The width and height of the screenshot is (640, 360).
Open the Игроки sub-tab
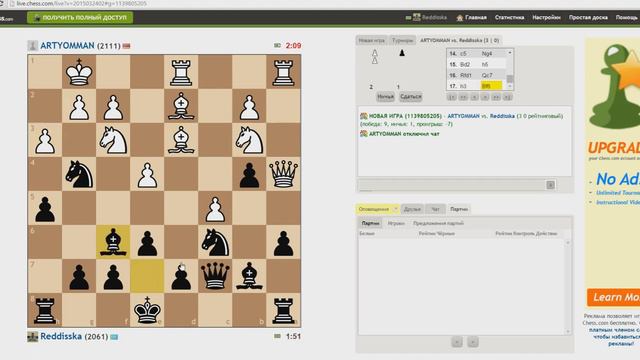click(x=396, y=223)
